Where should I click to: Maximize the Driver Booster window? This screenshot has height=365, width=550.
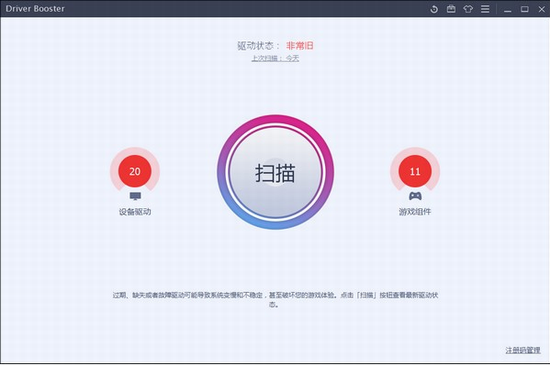pos(524,9)
